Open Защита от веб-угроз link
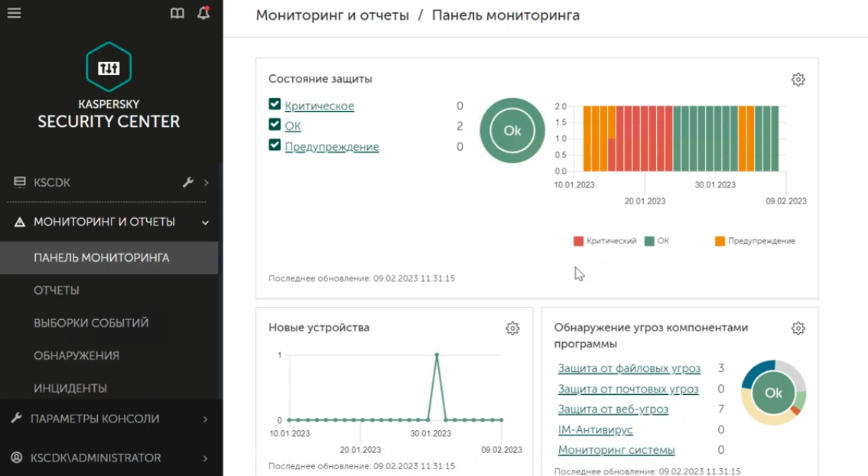 613,409
